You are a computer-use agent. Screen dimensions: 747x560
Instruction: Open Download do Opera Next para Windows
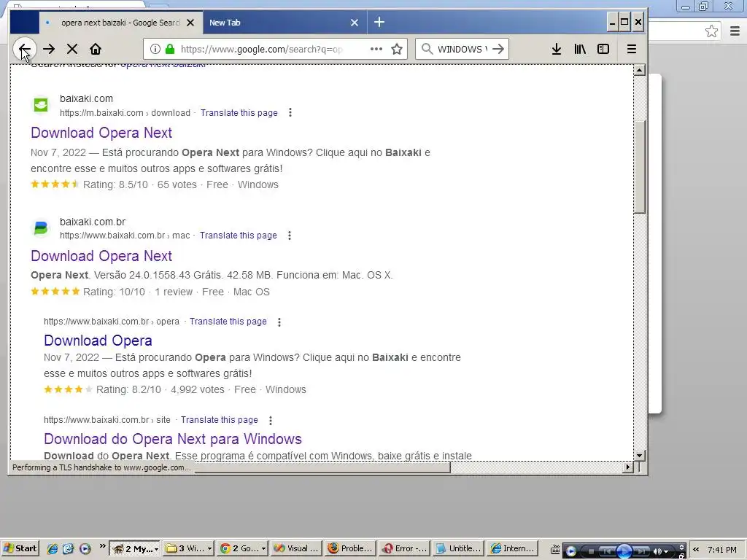coord(173,439)
